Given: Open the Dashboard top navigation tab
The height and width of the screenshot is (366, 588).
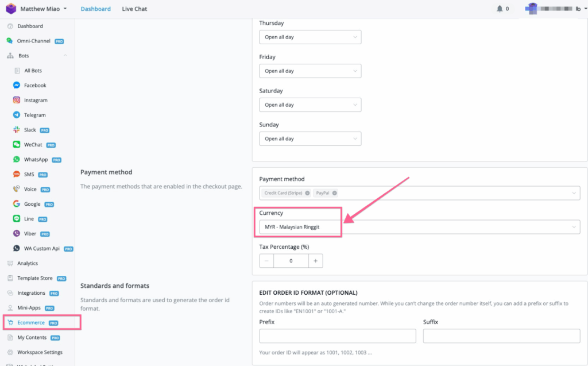Looking at the screenshot, I should 95,9.
